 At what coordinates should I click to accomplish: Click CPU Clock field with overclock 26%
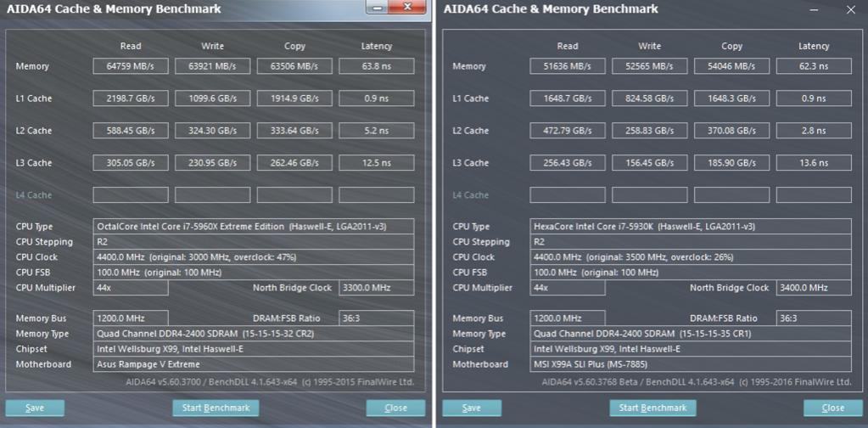coord(691,257)
